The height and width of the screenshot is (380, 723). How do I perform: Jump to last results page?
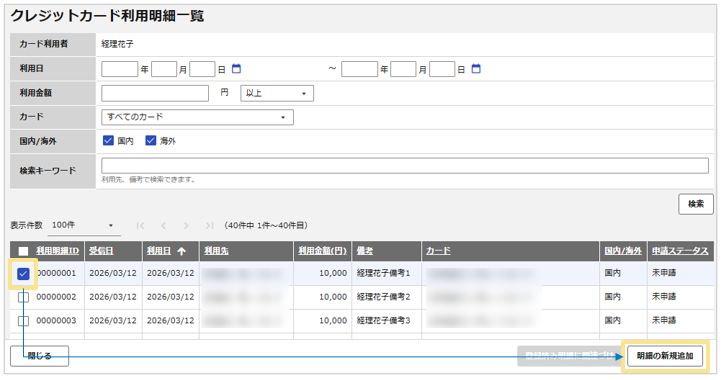[x=209, y=226]
